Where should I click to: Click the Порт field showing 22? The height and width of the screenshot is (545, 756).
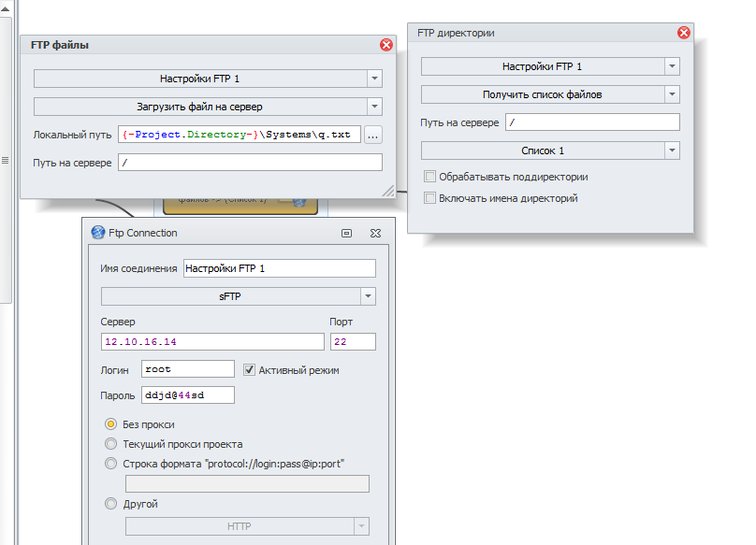click(x=353, y=341)
